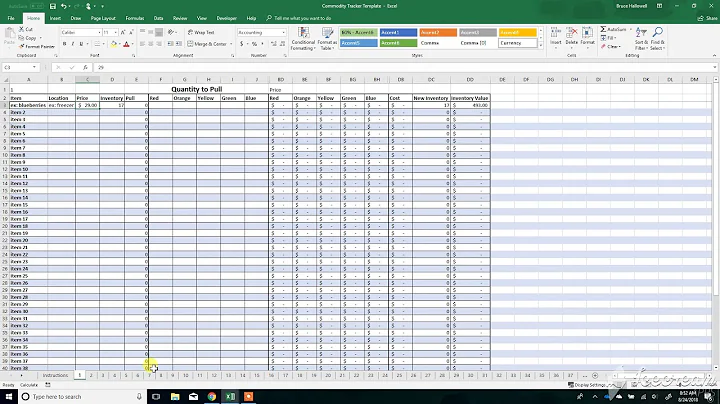Open Format as Table
This screenshot has width=720, height=404.
[327, 39]
